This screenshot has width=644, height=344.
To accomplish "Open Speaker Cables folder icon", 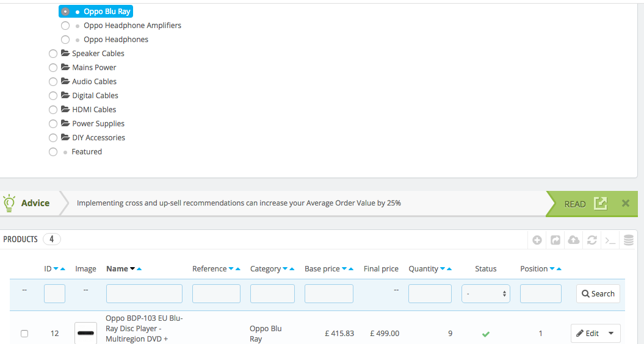I will [x=65, y=53].
